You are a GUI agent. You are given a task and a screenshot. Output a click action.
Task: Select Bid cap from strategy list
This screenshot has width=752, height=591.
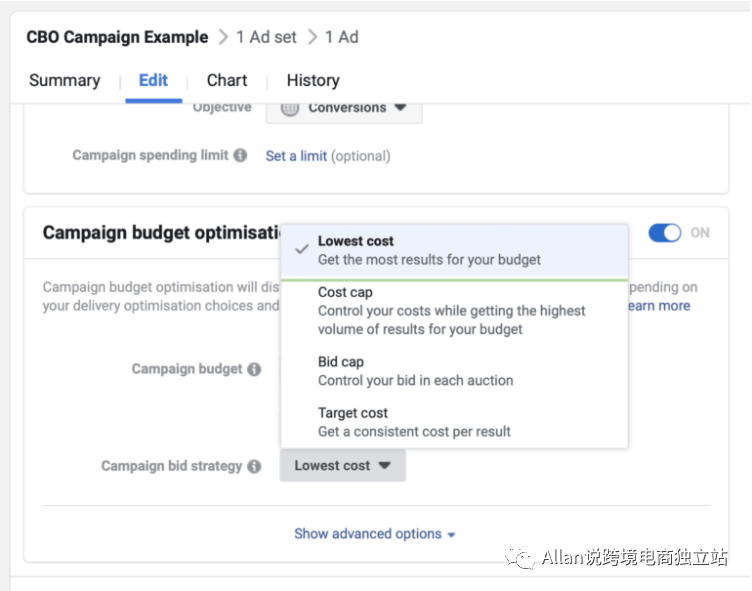(x=415, y=371)
